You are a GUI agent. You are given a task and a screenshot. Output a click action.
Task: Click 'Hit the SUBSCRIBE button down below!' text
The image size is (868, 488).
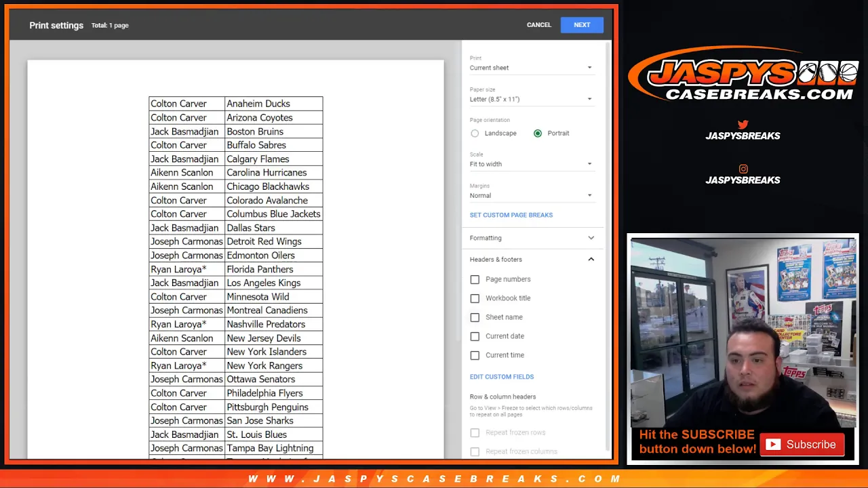[697, 442]
